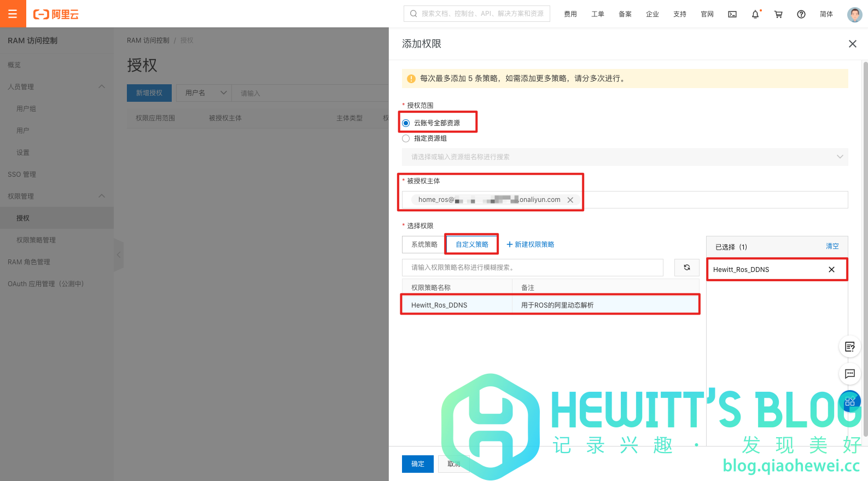Remove the home_ros principal tag
This screenshot has height=481, width=868.
(570, 200)
